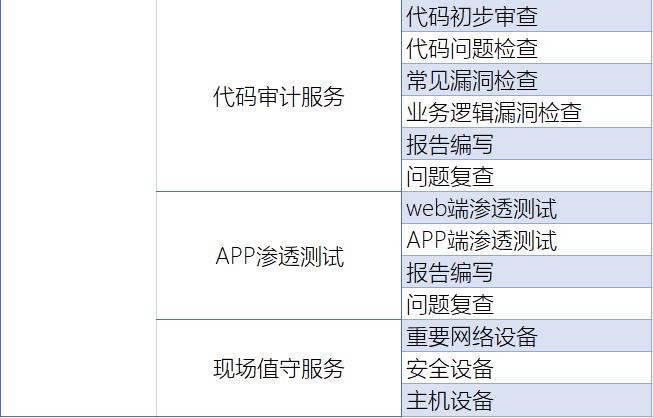Click the 代码问题检查 cell
Viewport: 653px width, 418px height.
pos(527,48)
